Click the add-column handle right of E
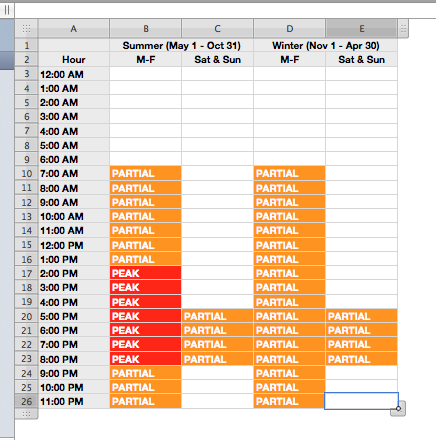 [x=403, y=29]
